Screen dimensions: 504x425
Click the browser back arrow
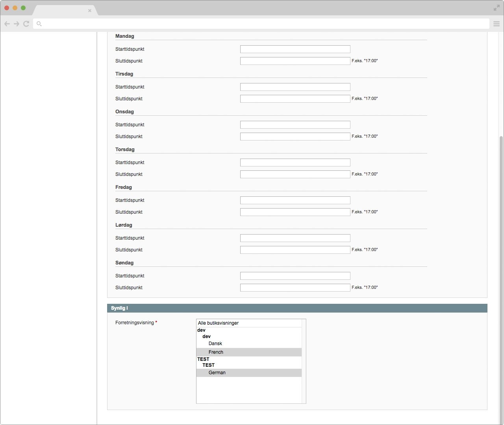(7, 24)
